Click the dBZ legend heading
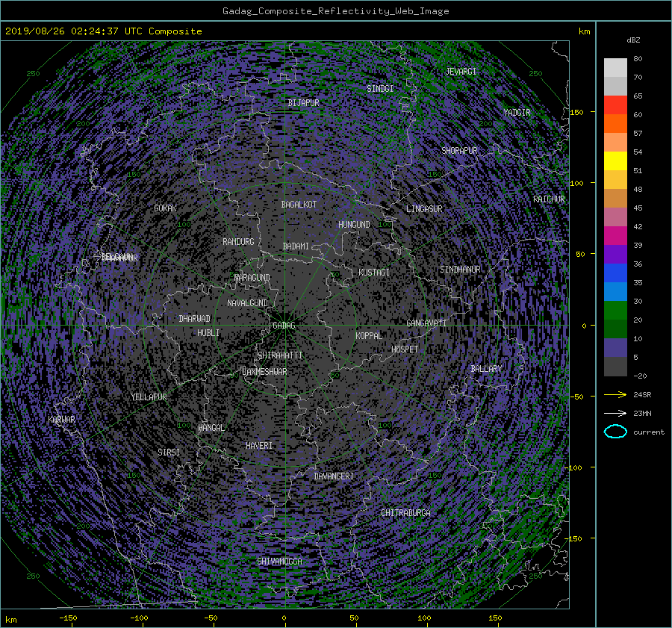 pyautogui.click(x=633, y=40)
